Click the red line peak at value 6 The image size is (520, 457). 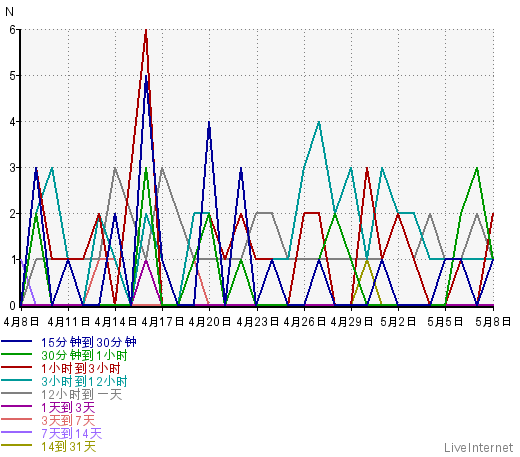[x=146, y=31]
